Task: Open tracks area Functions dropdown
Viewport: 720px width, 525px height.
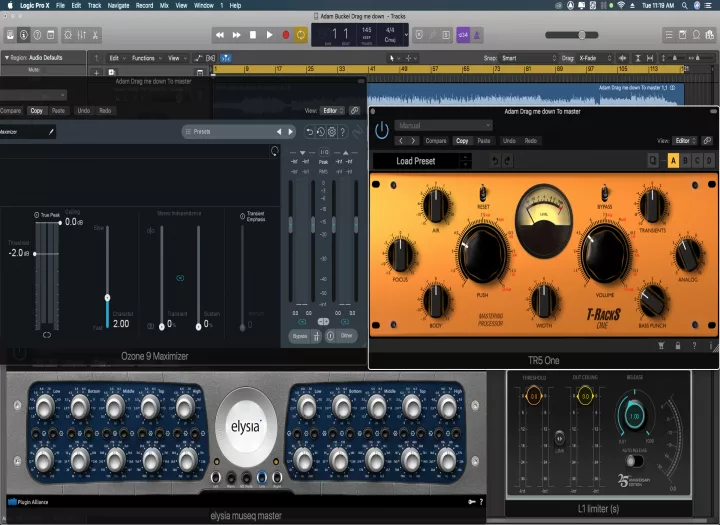Action: point(146,58)
